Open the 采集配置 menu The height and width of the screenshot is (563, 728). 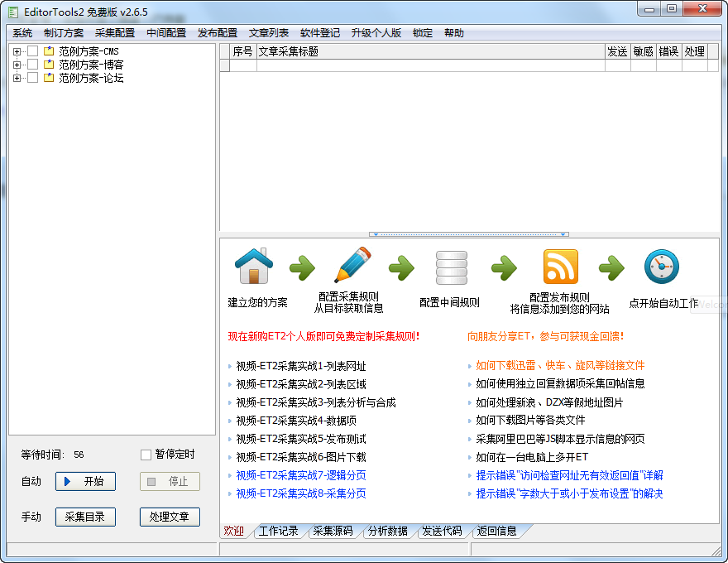pos(115,33)
